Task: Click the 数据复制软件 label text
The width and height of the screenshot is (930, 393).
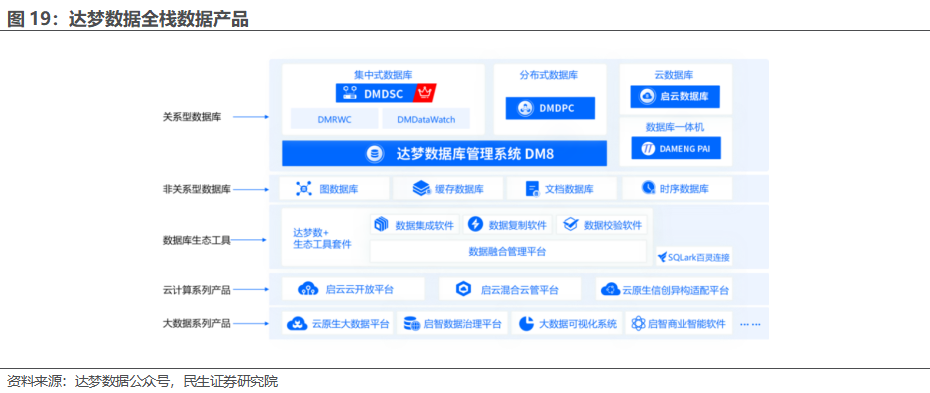Action: pos(518,225)
